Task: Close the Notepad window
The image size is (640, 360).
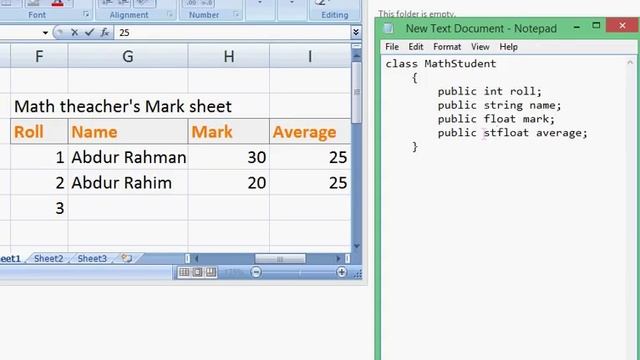Action: coord(622,25)
